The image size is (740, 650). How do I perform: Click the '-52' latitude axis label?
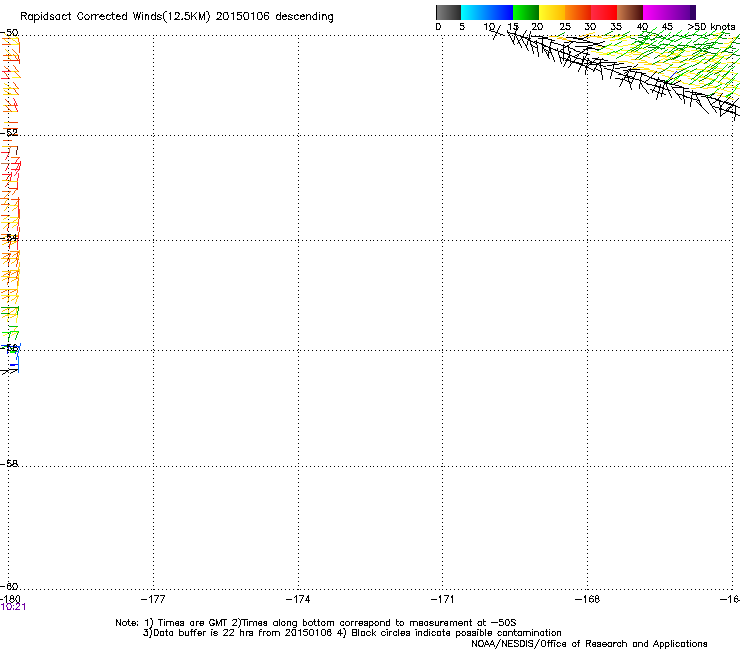coord(9,133)
